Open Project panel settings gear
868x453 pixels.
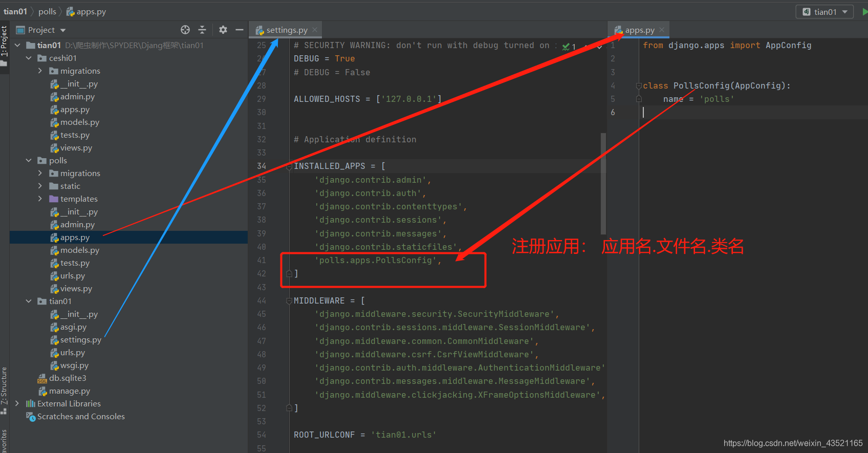coord(223,30)
